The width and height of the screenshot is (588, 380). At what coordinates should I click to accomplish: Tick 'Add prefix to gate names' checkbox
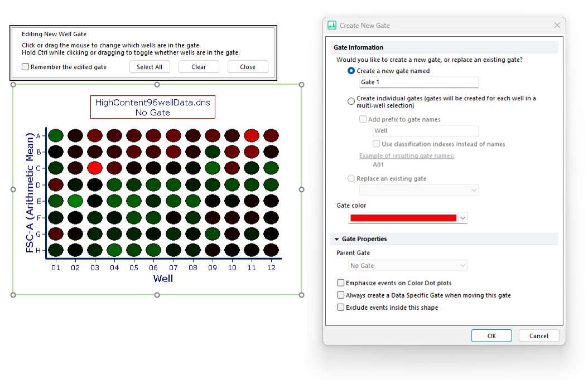pos(363,119)
